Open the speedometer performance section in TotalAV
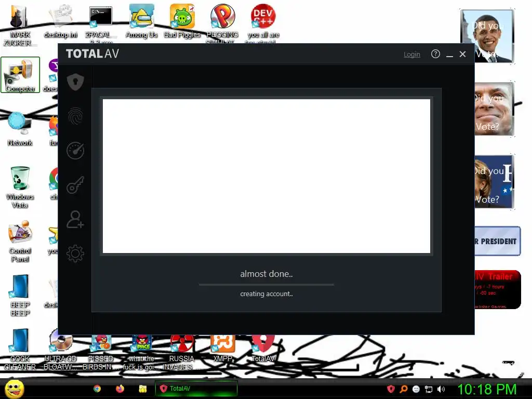This screenshot has height=399, width=532. pyautogui.click(x=75, y=151)
